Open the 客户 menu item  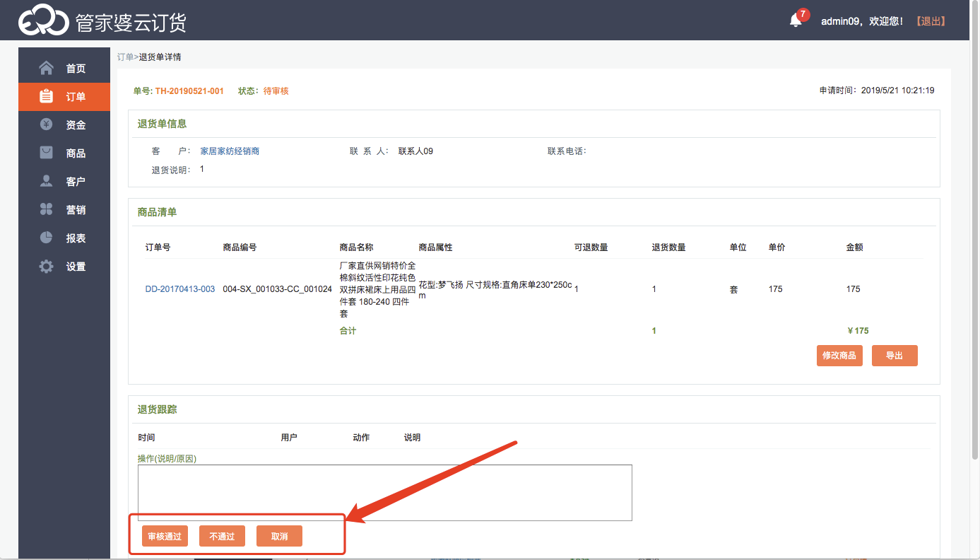click(x=64, y=182)
